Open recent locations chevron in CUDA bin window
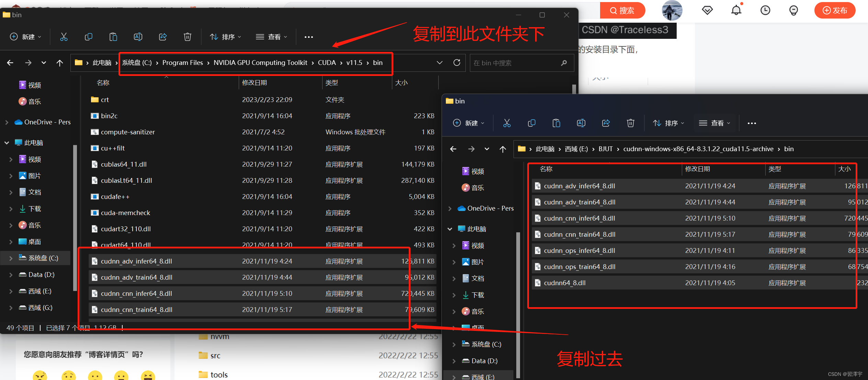Image resolution: width=868 pixels, height=380 pixels. pyautogui.click(x=44, y=63)
